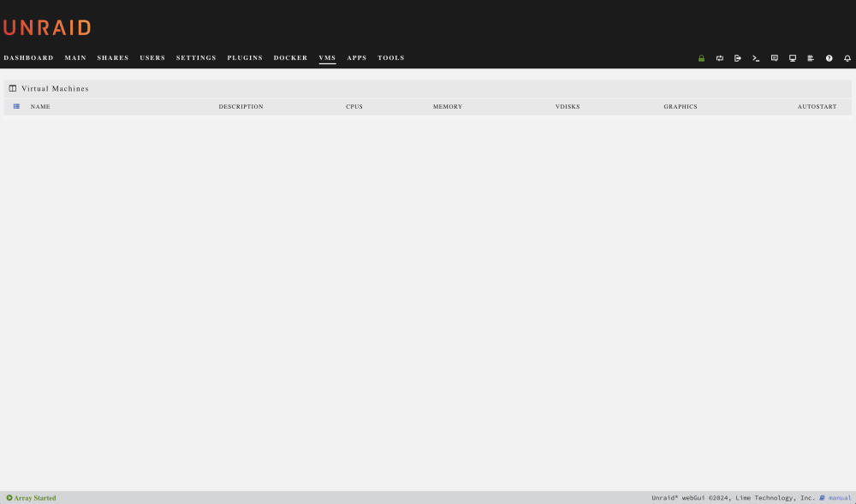856x504 pixels.
Task: Open the web terminal icon
Action: click(x=756, y=58)
